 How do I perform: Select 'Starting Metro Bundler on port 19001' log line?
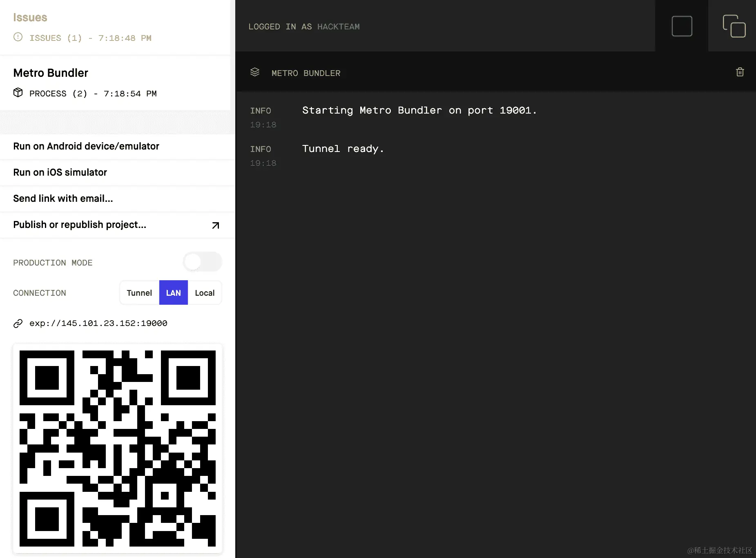(419, 110)
